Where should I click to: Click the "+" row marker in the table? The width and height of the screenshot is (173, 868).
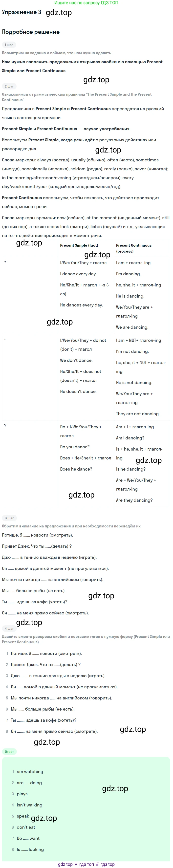click(5, 261)
